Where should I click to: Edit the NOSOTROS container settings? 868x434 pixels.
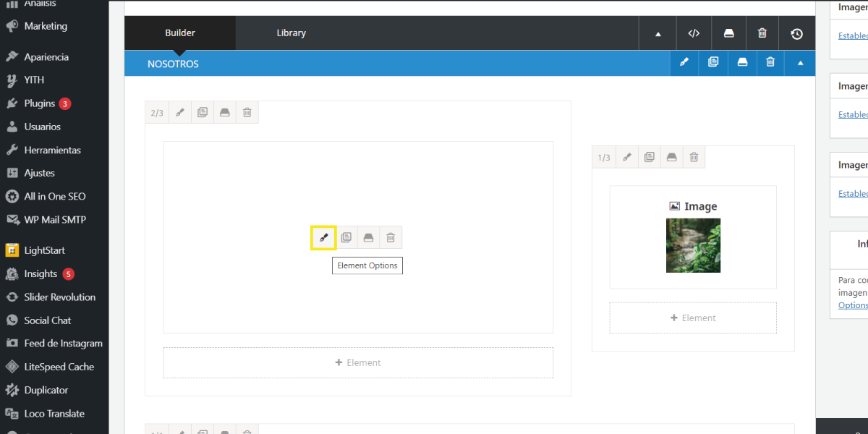tap(684, 63)
